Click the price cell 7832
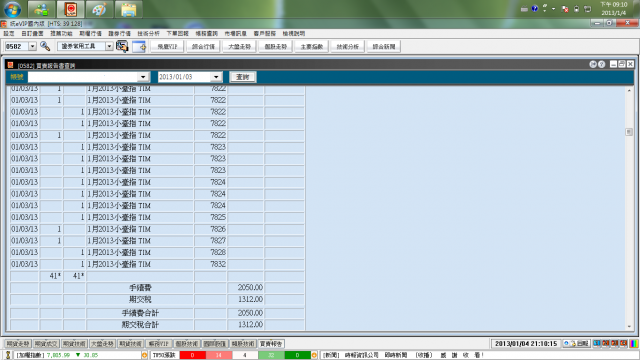 pos(211,264)
